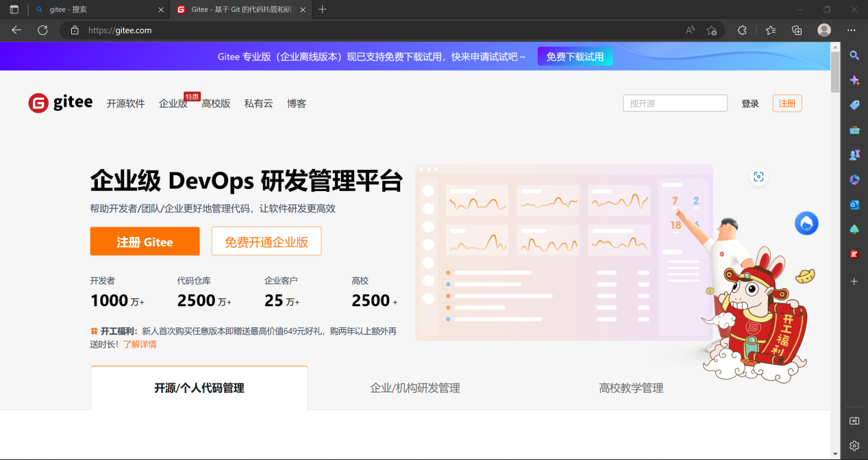Click the 注册 Gitee button

click(145, 241)
